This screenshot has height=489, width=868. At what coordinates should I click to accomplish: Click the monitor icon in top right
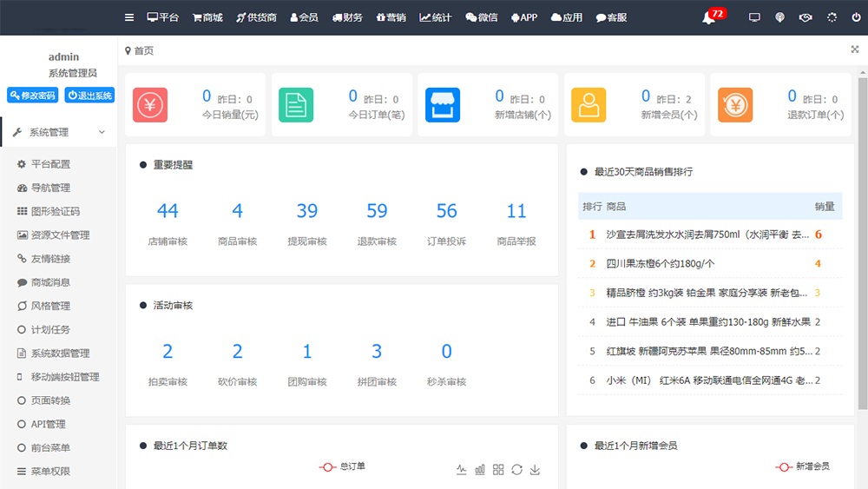(x=754, y=17)
